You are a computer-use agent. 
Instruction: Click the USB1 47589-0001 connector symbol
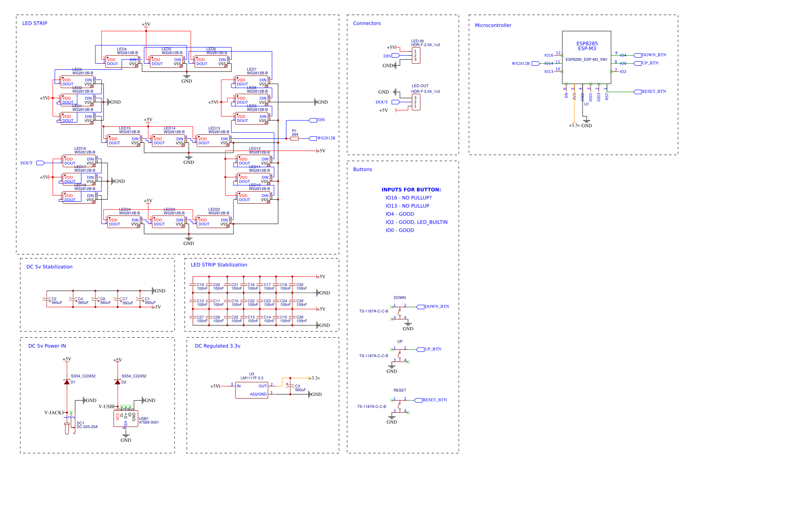(126, 418)
